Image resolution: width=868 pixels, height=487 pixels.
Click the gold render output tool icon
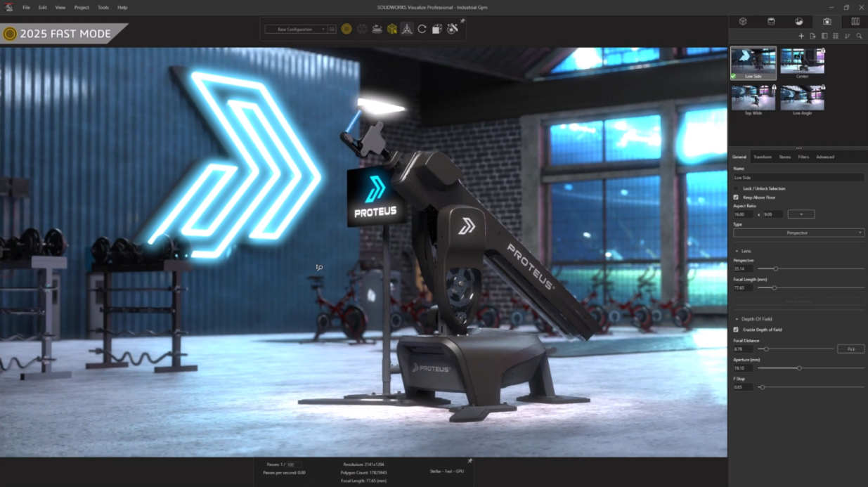click(x=346, y=29)
